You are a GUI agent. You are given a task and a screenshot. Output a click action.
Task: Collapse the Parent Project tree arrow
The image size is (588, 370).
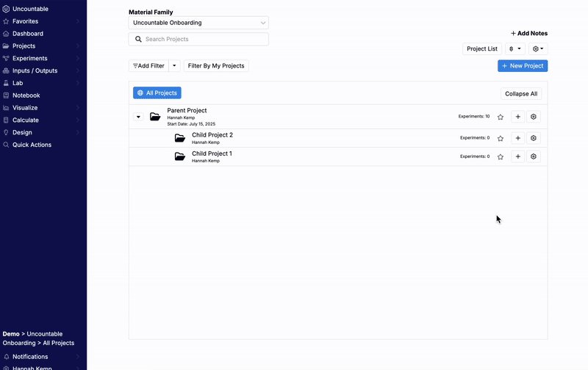[138, 117]
